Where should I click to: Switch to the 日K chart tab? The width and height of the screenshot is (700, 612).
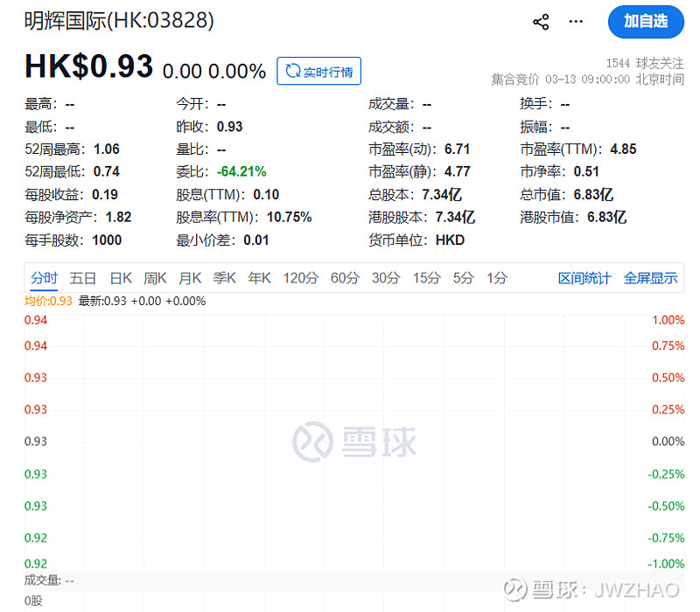pos(121,278)
